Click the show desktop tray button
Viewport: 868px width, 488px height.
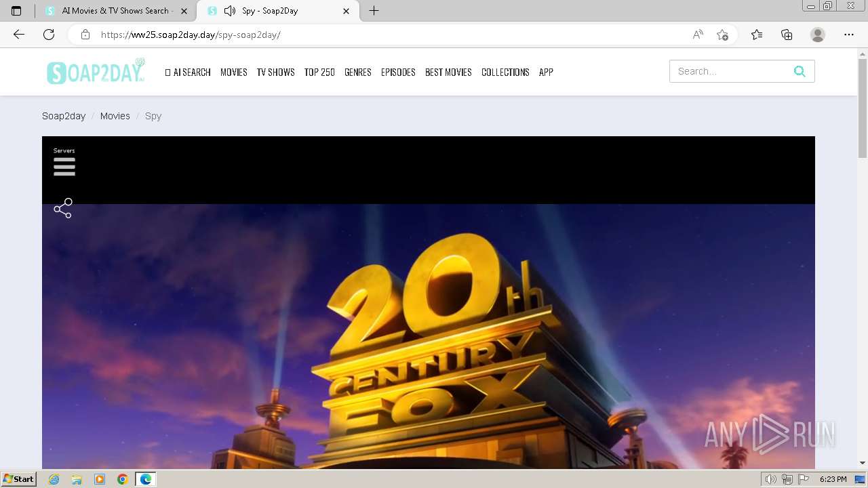tap(860, 479)
